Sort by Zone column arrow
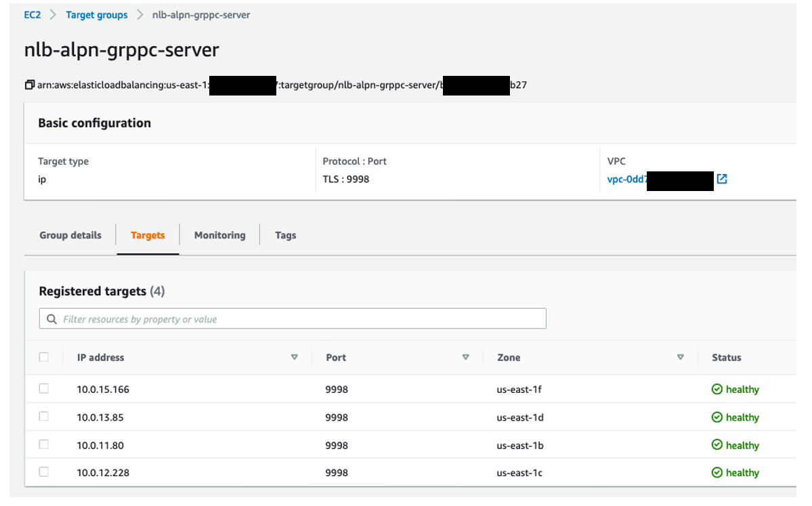812x506 pixels. 681,358
